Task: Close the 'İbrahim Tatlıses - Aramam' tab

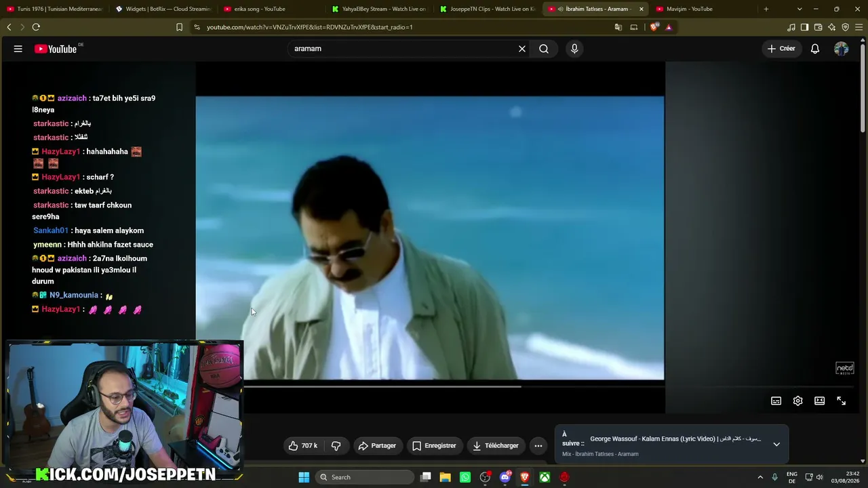Action: (642, 9)
